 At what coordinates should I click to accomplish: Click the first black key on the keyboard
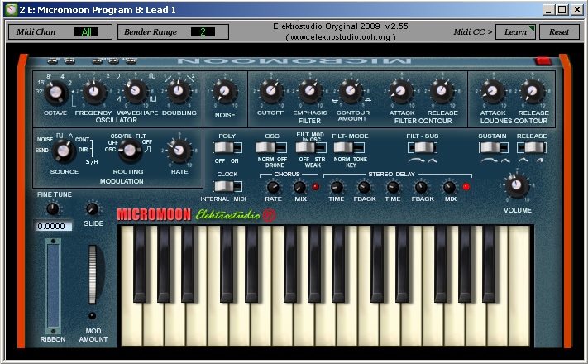[x=140, y=263]
